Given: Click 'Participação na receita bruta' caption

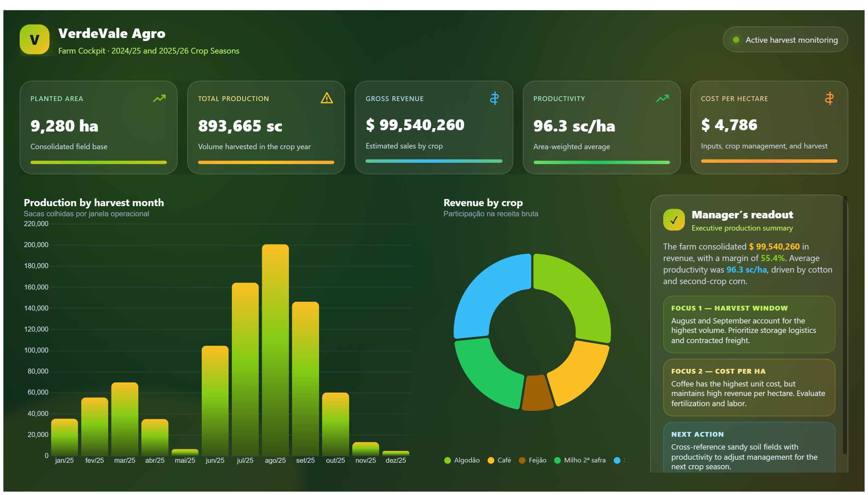Looking at the screenshot, I should click(x=491, y=214).
